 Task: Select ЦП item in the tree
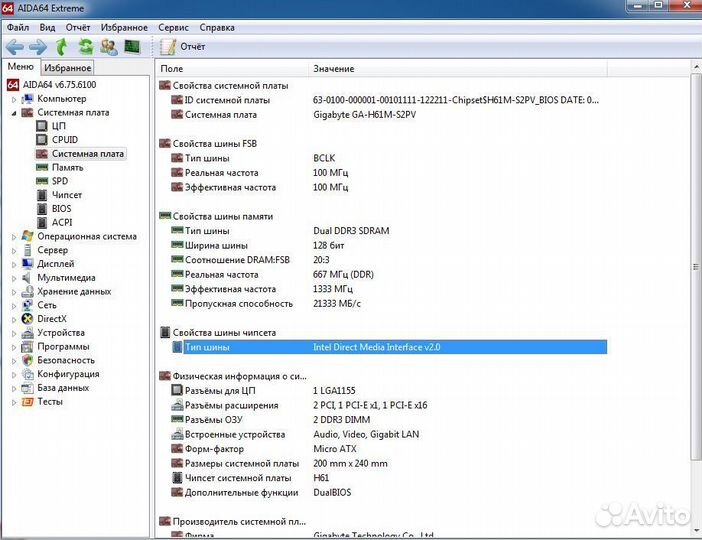[59, 126]
